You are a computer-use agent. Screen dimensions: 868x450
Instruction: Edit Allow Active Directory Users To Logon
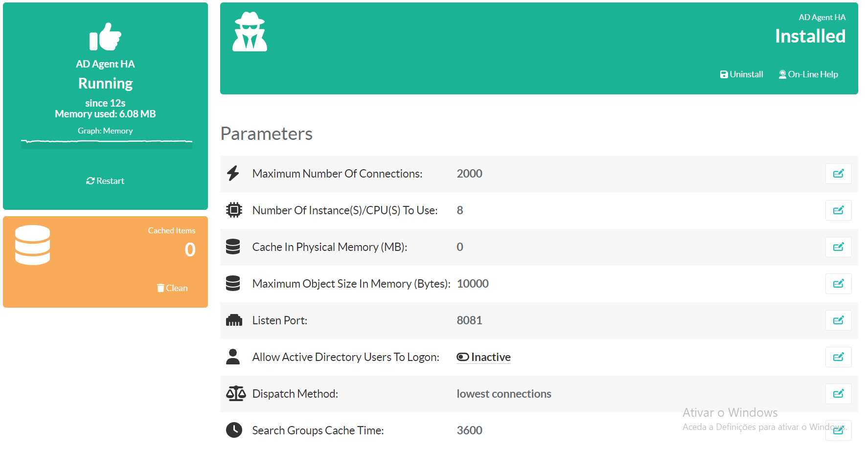point(838,357)
